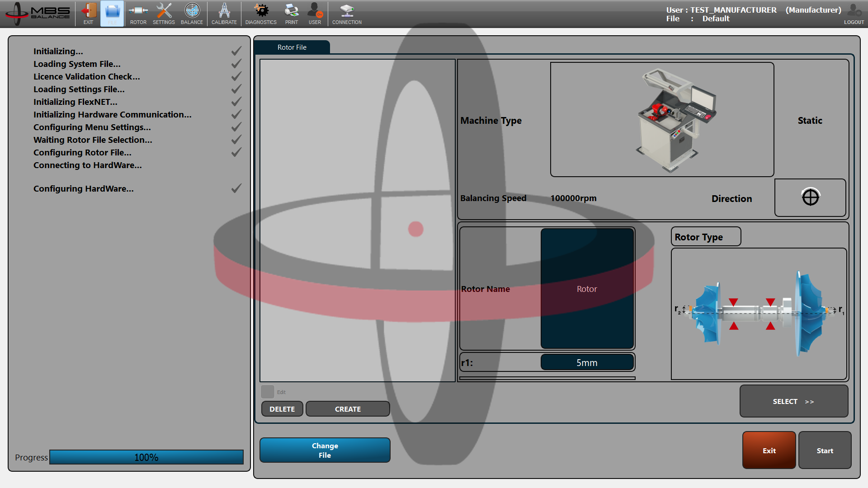Launch the CALIBRATE tool
868x488 pixels.
point(224,14)
